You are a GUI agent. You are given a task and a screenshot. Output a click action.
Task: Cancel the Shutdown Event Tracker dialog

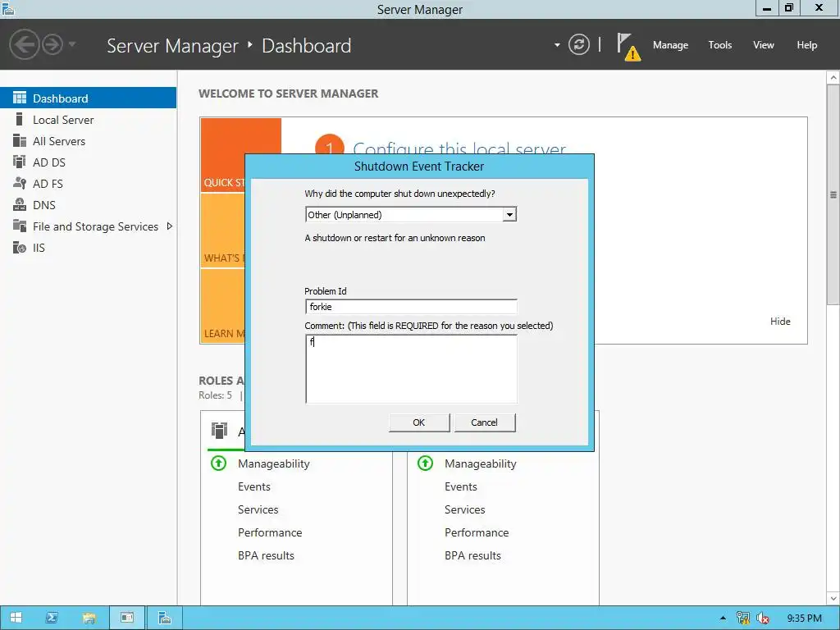[484, 422]
